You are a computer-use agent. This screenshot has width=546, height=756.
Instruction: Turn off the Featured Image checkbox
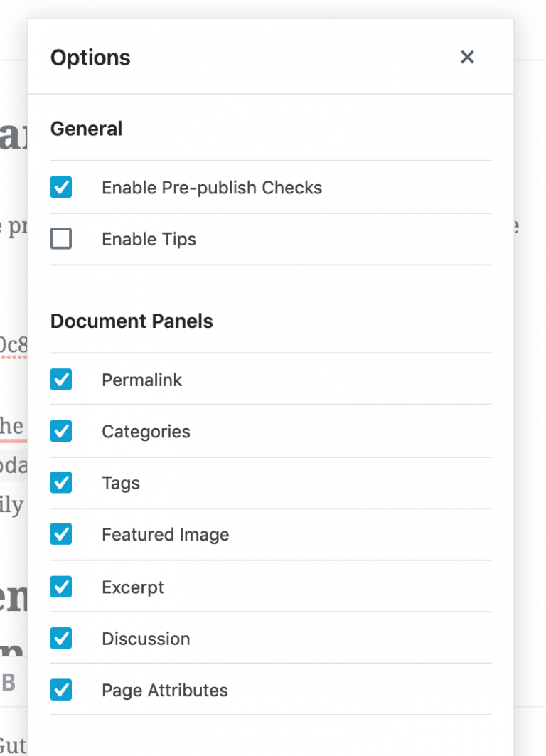61,534
